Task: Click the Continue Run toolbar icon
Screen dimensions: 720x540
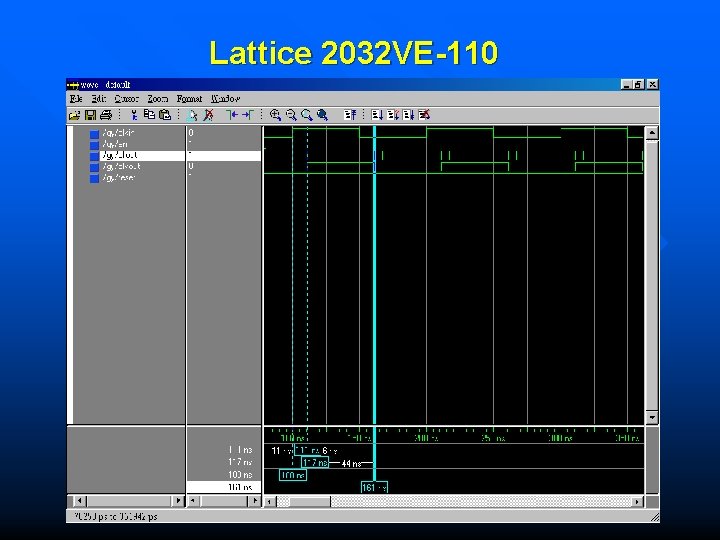Action: pyautogui.click(x=393, y=115)
